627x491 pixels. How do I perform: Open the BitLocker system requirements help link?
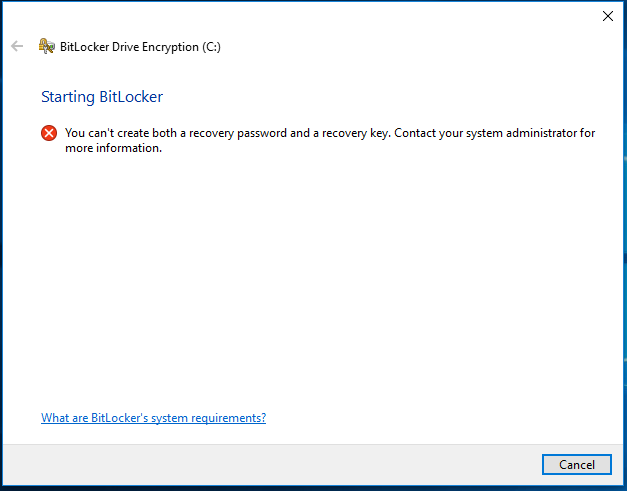point(154,418)
